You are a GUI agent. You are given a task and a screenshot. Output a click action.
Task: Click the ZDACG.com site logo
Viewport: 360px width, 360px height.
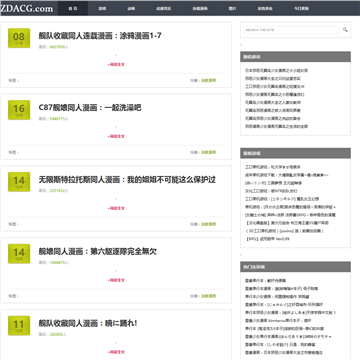(x=27, y=8)
